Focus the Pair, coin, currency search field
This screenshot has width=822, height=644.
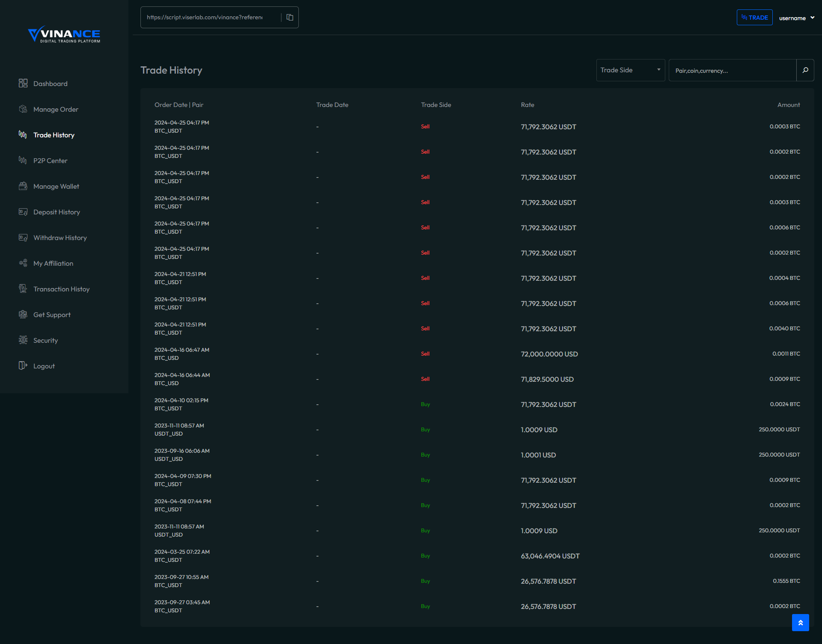732,71
